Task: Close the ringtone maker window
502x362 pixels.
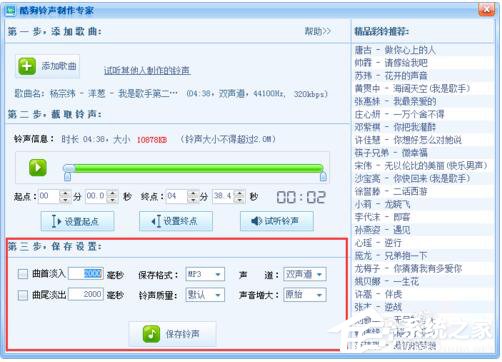Action: (x=486, y=9)
